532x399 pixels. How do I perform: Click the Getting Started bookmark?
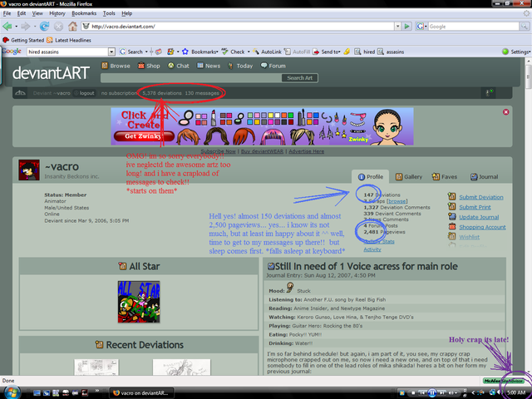coord(23,40)
